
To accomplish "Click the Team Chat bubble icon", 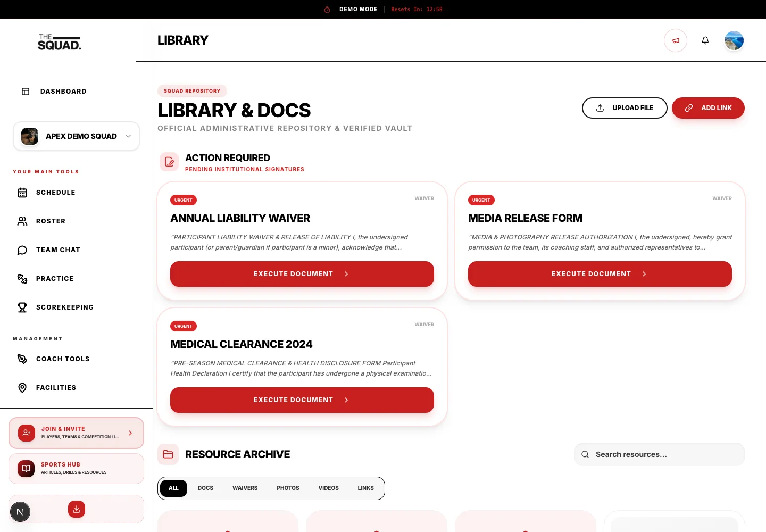I will (22, 250).
